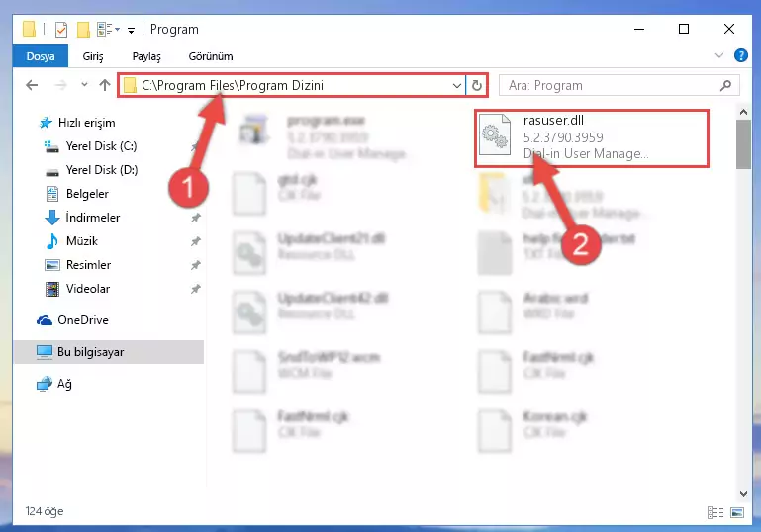Click the Belgeler document icon
Viewport: 761px width, 532px height.
tap(51, 194)
